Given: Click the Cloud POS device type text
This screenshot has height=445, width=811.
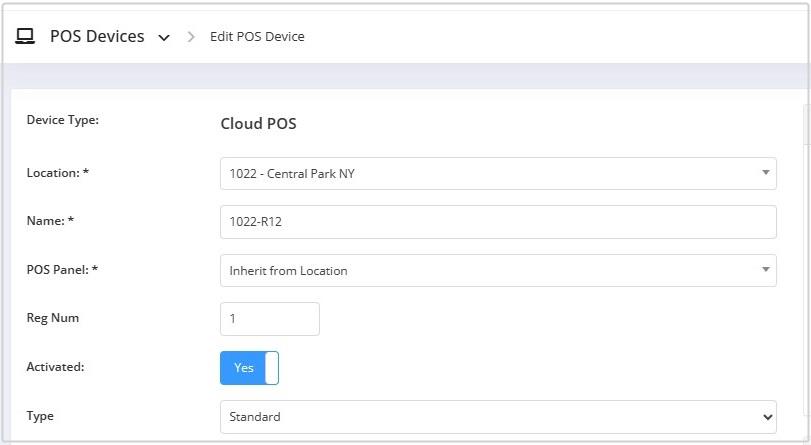Looking at the screenshot, I should coord(259,124).
